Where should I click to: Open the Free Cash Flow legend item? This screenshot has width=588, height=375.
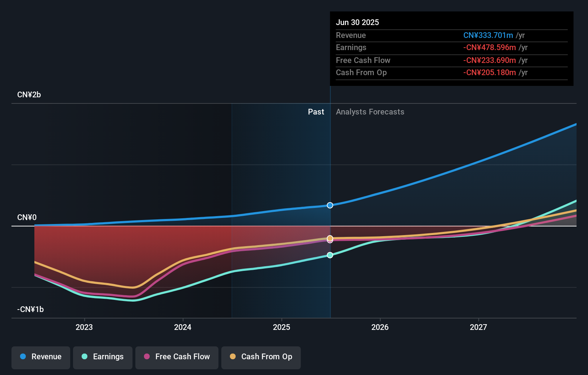177,357
